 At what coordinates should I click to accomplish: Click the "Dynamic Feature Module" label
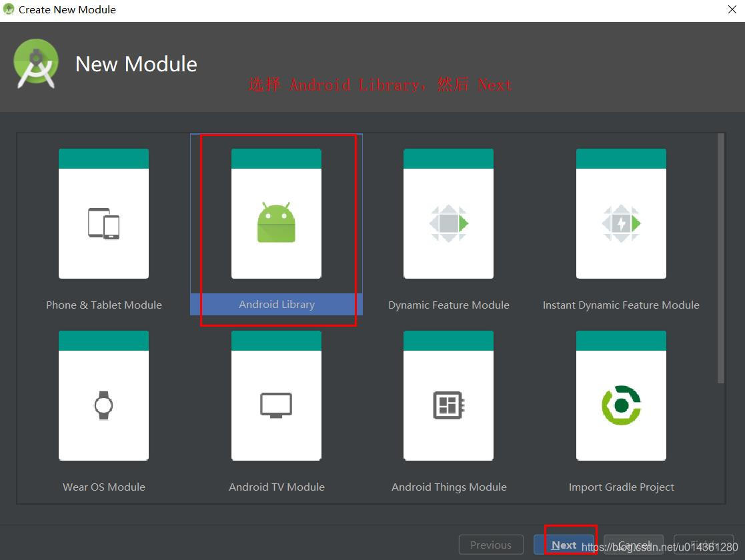[448, 305]
